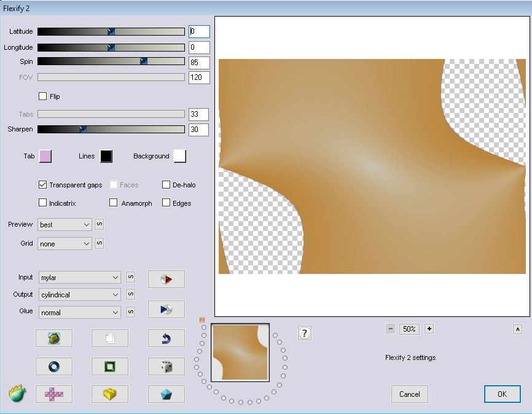Click the blue pentagon preset button

(x=166, y=394)
